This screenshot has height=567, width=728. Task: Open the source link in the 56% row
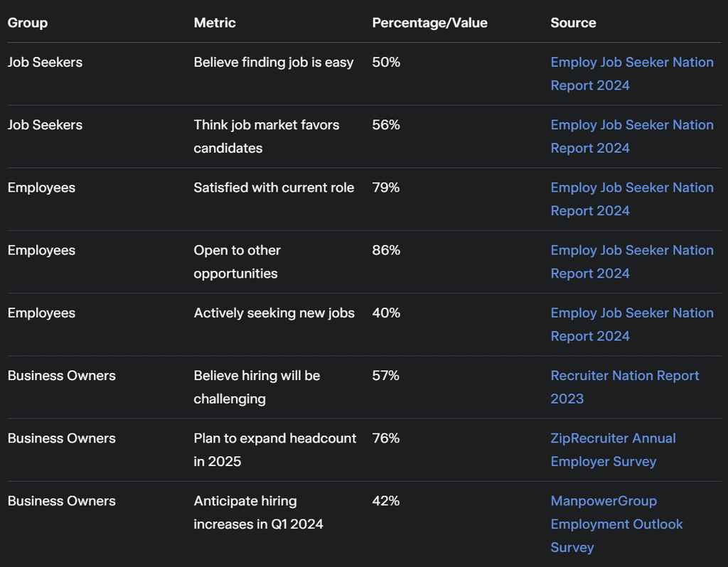click(631, 125)
